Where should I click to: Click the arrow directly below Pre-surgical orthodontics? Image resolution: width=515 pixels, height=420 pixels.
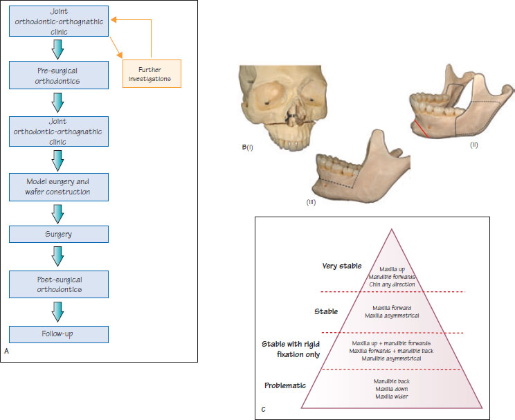(x=59, y=101)
